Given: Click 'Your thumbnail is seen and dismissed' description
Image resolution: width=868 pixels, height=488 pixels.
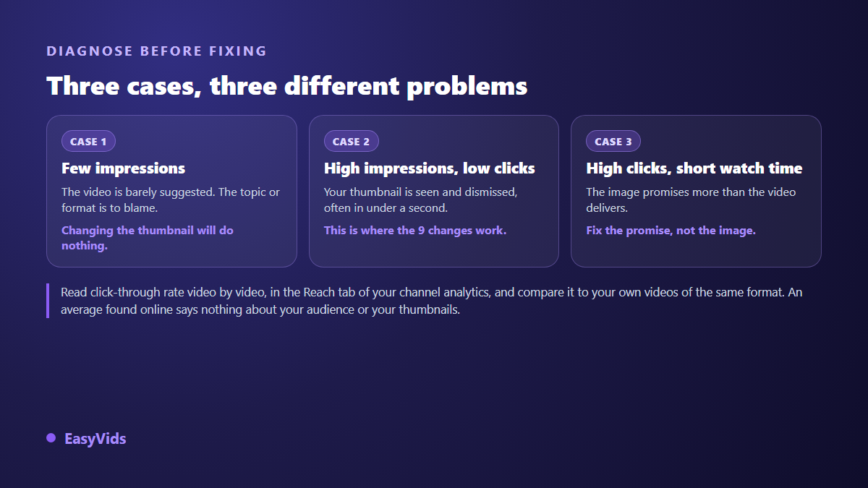Looking at the screenshot, I should pos(421,200).
